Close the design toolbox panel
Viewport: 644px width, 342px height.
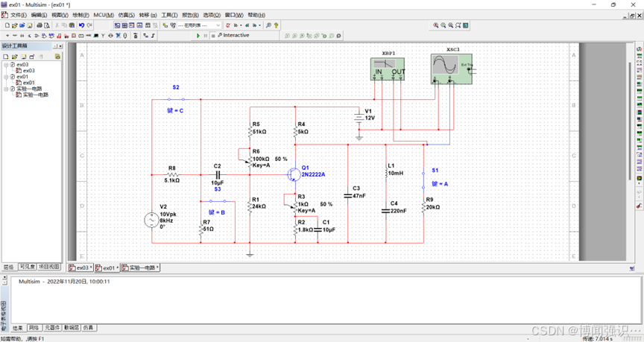point(60,46)
